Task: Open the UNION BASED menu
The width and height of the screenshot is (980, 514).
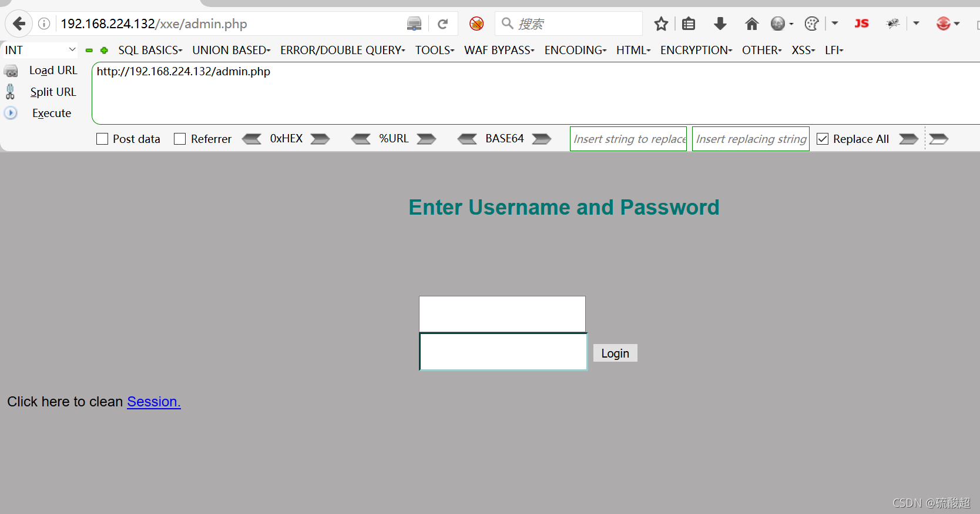Action: [x=231, y=50]
